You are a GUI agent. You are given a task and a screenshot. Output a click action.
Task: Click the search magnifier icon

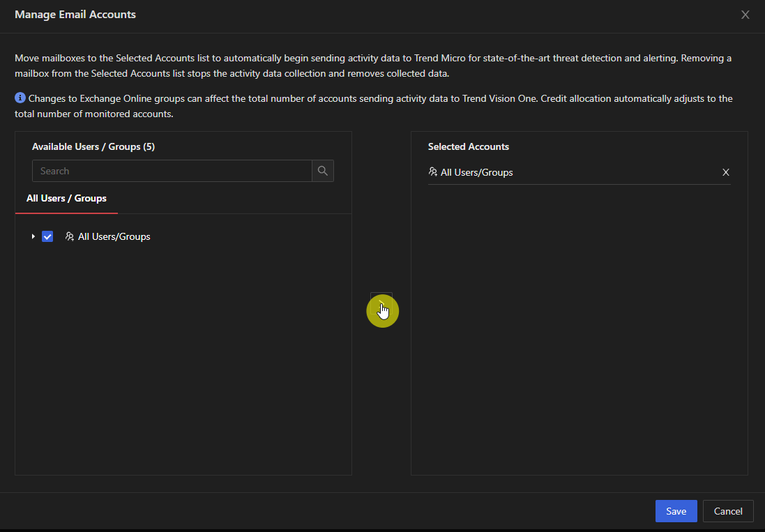322,171
